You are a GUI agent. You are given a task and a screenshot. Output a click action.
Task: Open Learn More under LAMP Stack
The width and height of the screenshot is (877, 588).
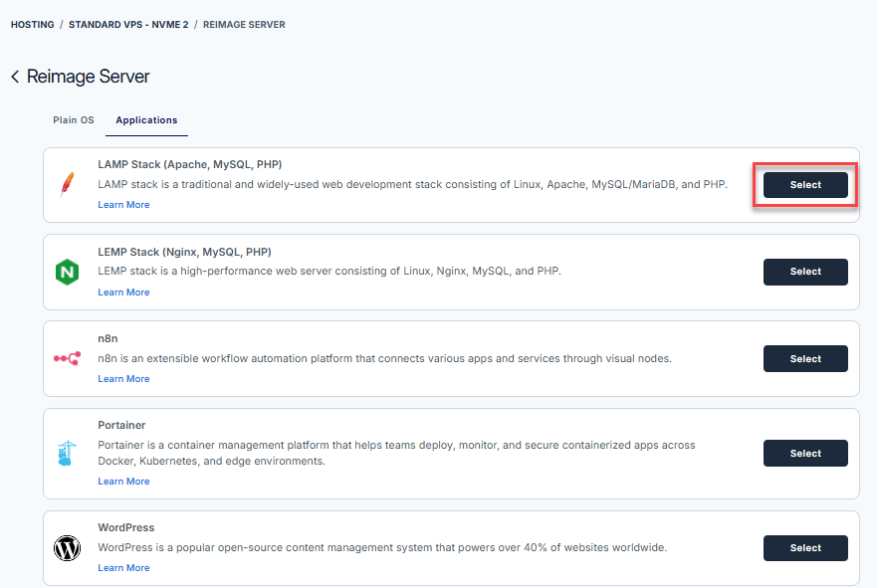click(x=123, y=205)
